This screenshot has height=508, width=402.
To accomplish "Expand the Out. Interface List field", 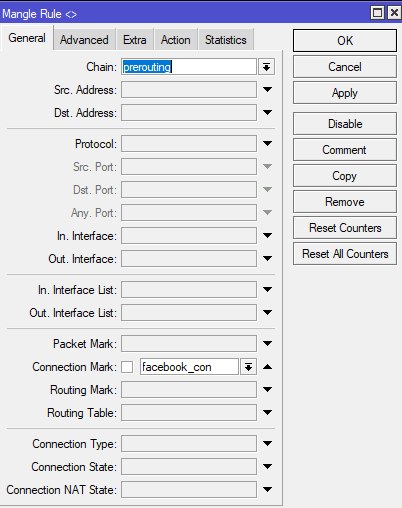I will click(267, 312).
